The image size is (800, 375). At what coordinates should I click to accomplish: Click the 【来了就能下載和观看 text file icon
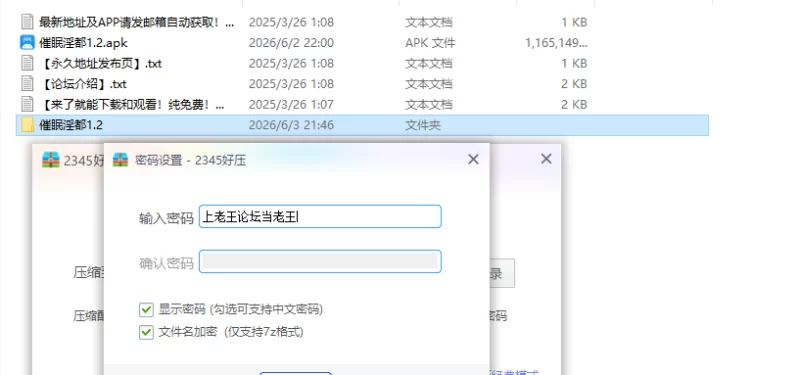tap(27, 104)
